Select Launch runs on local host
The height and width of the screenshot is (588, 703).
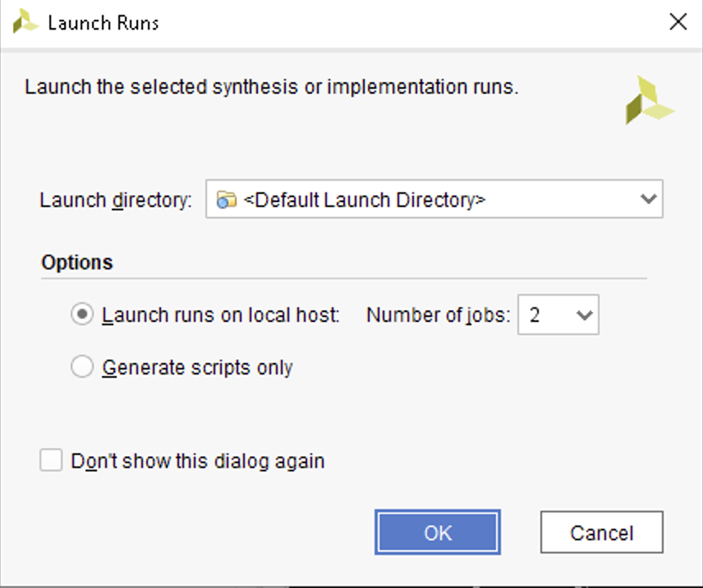pyautogui.click(x=82, y=315)
